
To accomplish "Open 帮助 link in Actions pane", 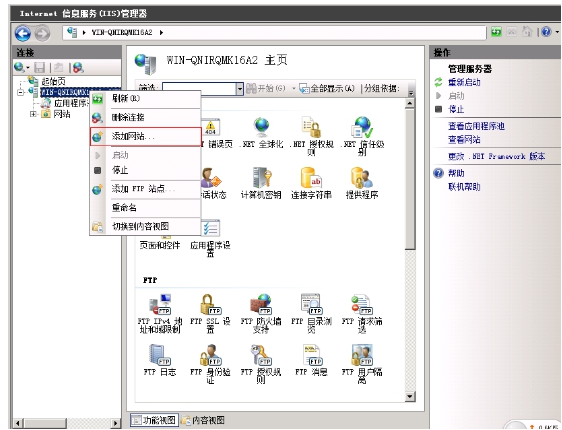I will point(456,173).
